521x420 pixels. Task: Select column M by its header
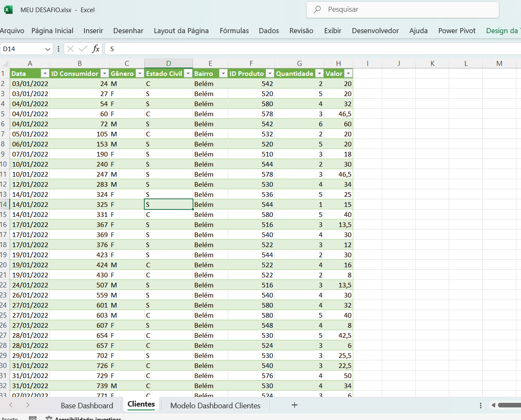coord(499,63)
